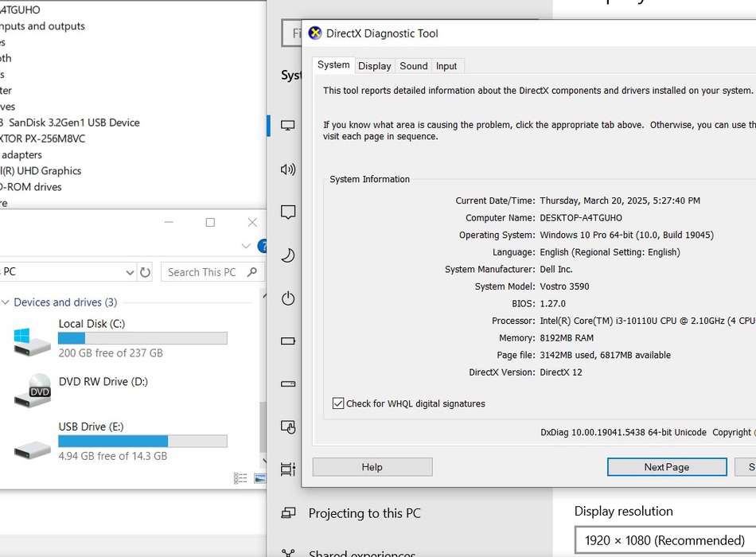This screenshot has width=756, height=557.
Task: Uncheck Check for WHQL digital signatures
Action: [338, 403]
